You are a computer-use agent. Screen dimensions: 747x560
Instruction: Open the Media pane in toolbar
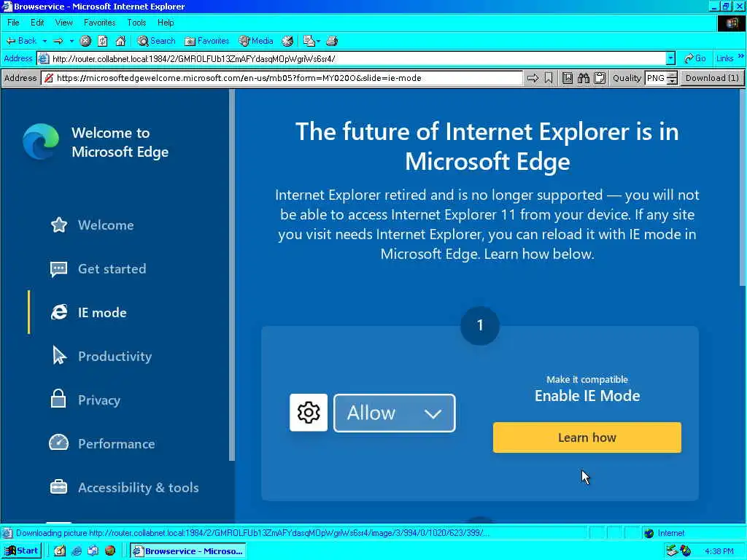[256, 41]
